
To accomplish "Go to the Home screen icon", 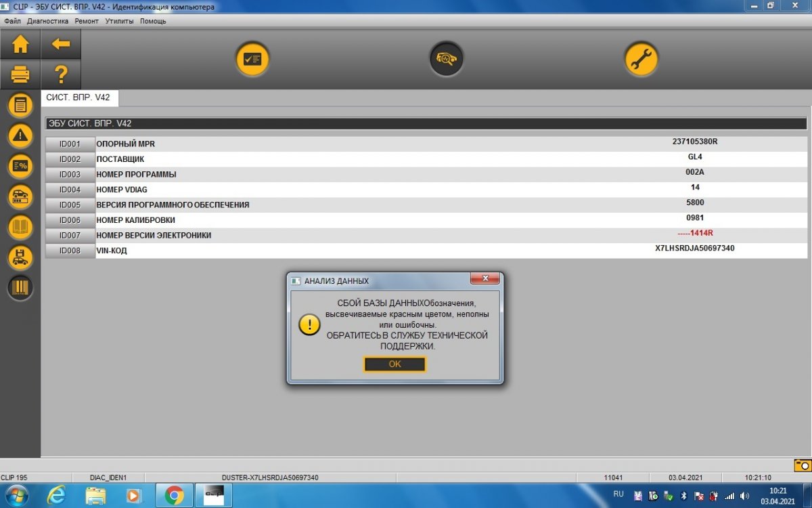I will 20,45.
